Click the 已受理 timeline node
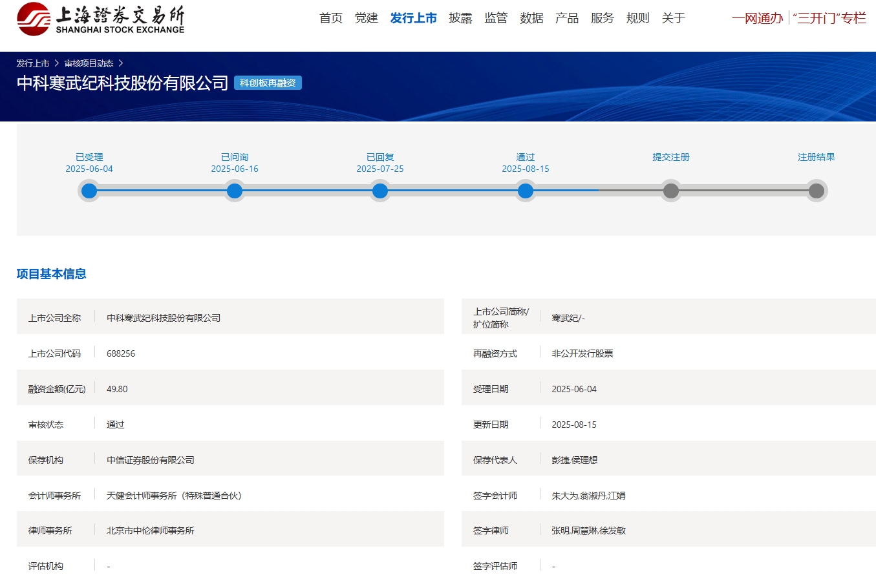This screenshot has height=588, width=876. pos(89,191)
